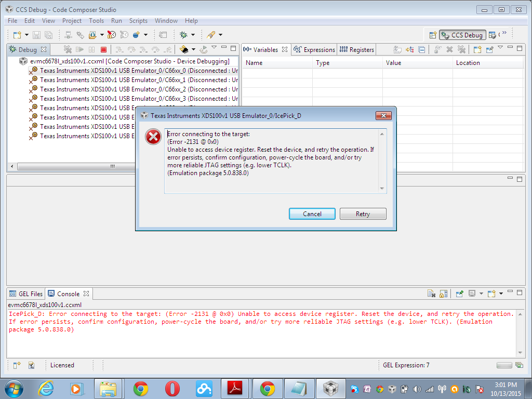The image size is (532, 399).
Task: Click the CPU Reset chip icon
Action: 184,49
